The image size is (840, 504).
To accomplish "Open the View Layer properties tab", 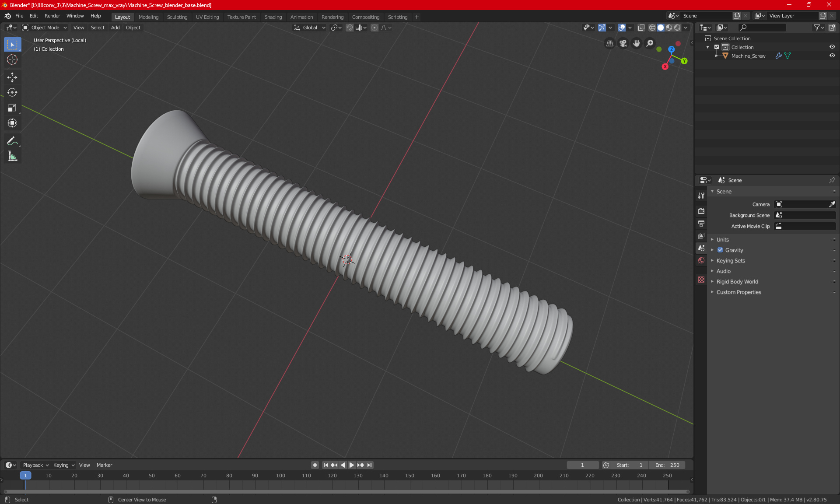I will (701, 236).
